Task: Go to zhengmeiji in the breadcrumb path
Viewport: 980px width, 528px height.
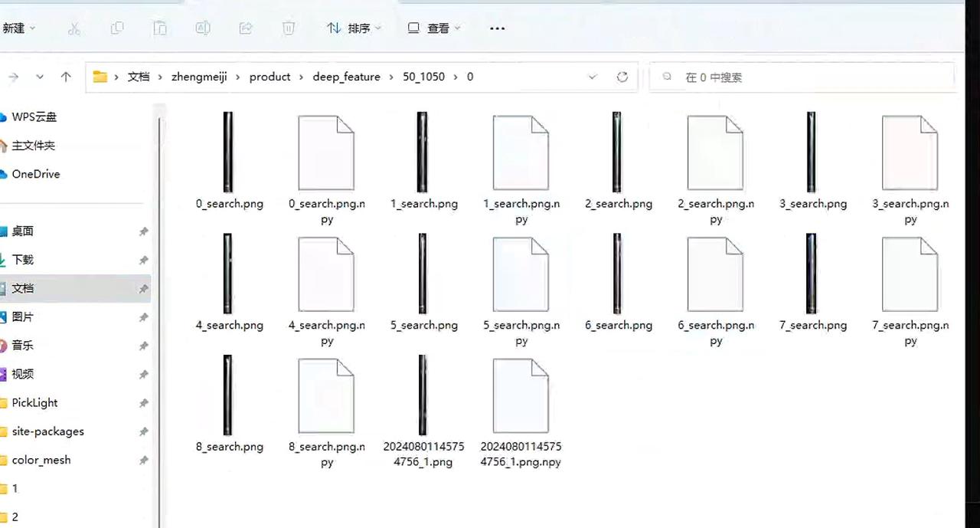Action: tap(199, 77)
